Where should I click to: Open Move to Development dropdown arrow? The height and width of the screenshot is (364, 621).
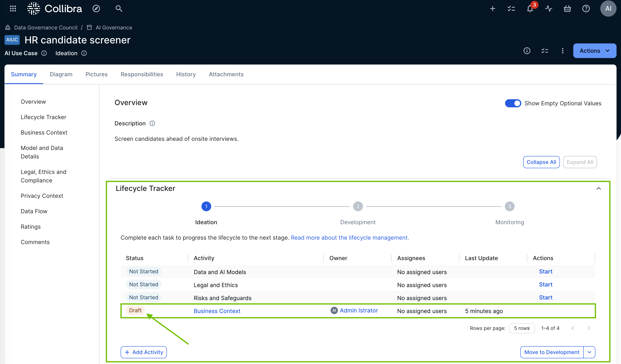589,352
